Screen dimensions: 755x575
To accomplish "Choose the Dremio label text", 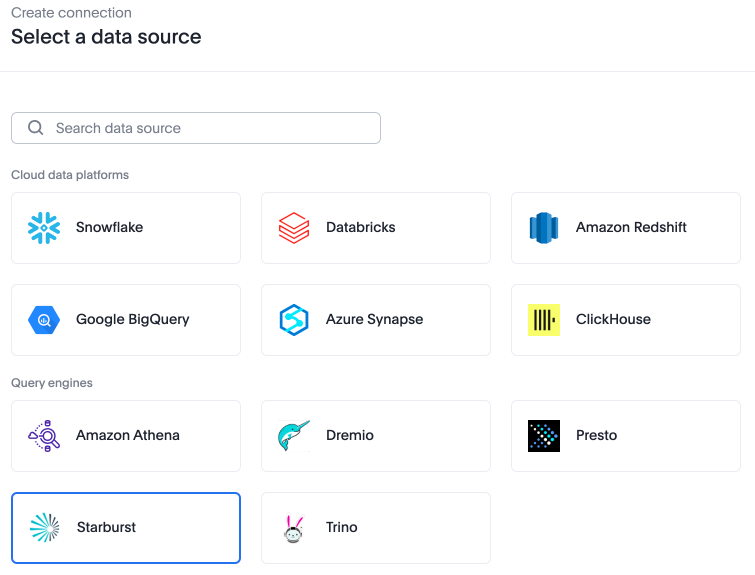I will pos(350,435).
